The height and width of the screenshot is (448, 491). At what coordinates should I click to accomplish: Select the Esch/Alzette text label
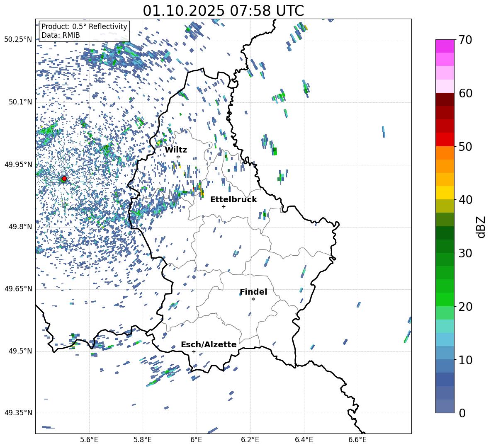tap(209, 344)
